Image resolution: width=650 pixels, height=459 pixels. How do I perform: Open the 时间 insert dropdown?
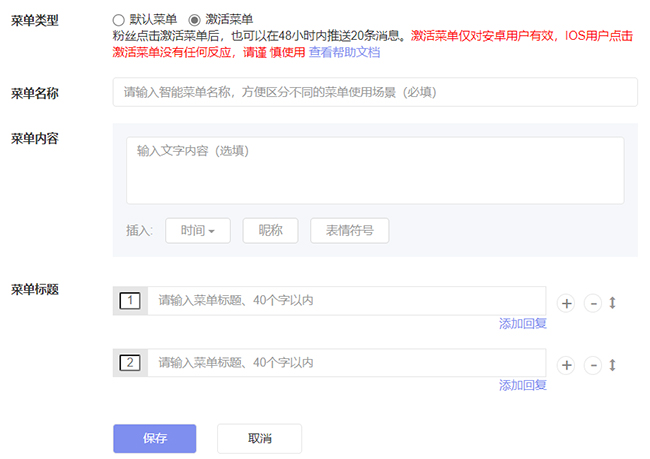(x=198, y=231)
